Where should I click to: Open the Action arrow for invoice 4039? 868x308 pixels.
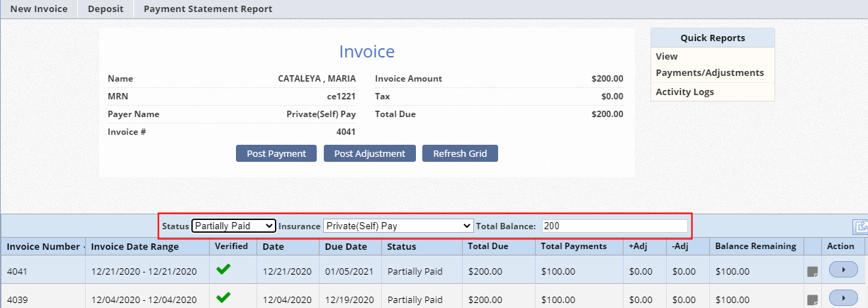(842, 299)
